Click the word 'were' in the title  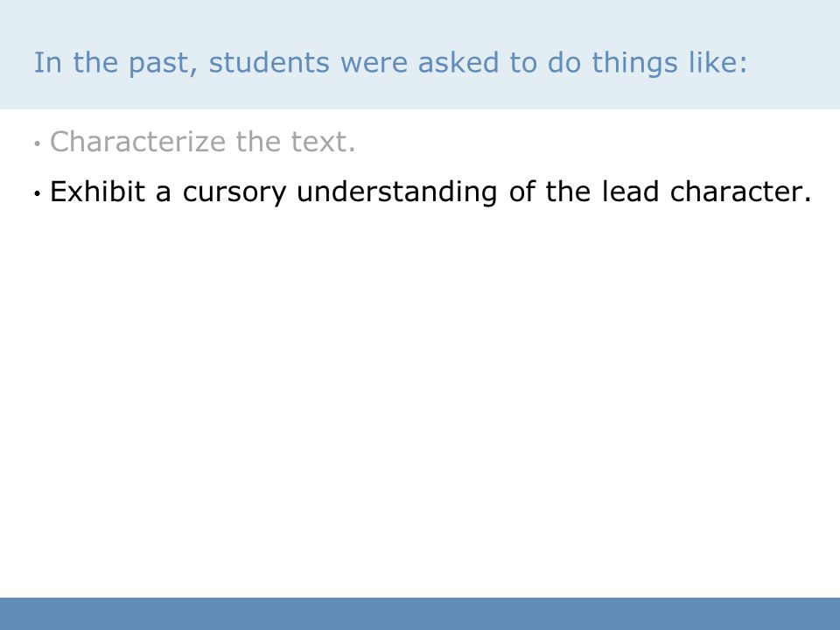pyautogui.click(x=374, y=63)
